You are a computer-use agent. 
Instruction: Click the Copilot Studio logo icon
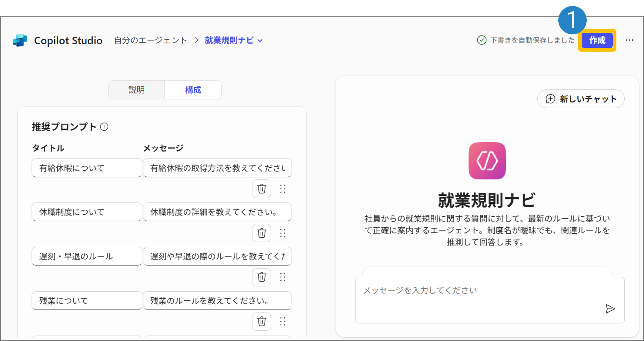pyautogui.click(x=20, y=40)
